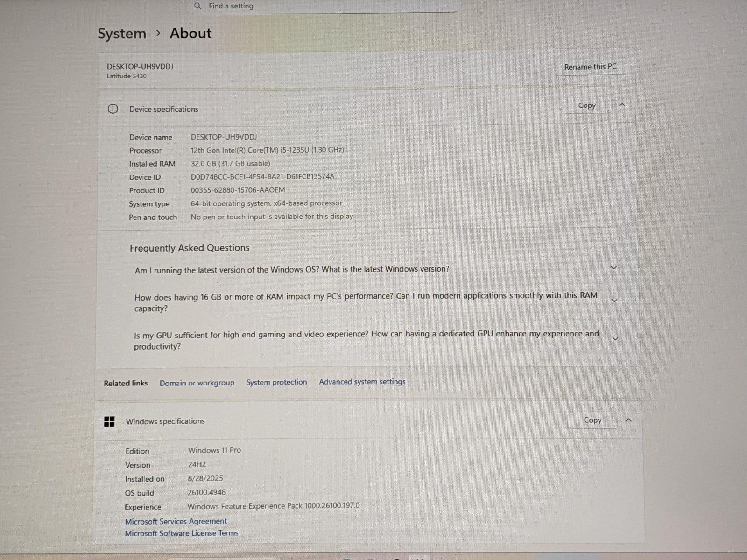Expand the GPU gaming FAQ question
Viewport: 747px width, 560px height.
pos(615,339)
